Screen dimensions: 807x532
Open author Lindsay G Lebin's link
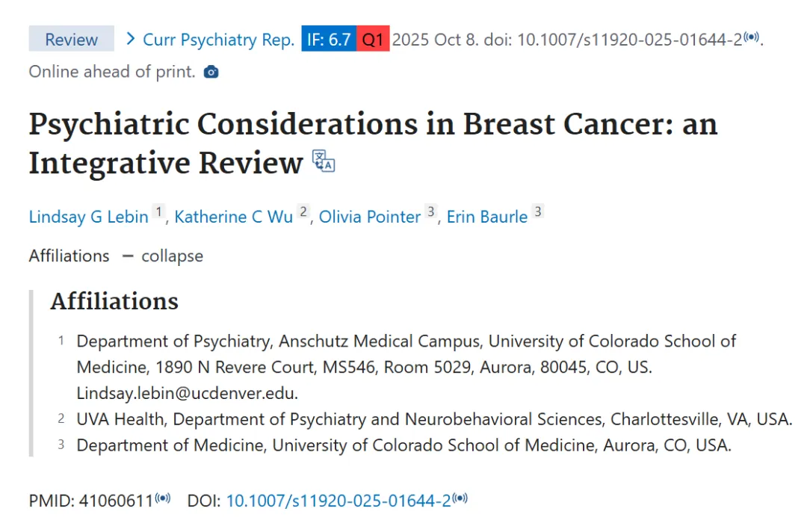[88, 217]
